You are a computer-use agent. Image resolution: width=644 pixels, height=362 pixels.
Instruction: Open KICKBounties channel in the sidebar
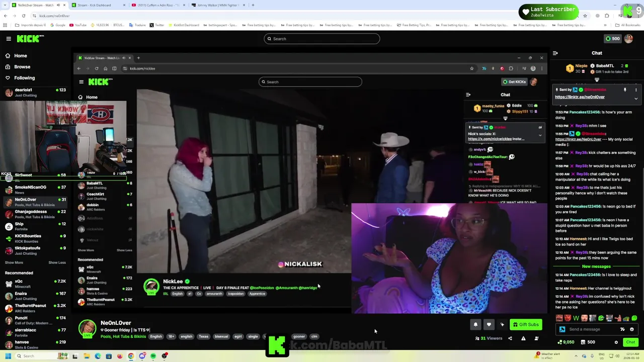(x=34, y=238)
